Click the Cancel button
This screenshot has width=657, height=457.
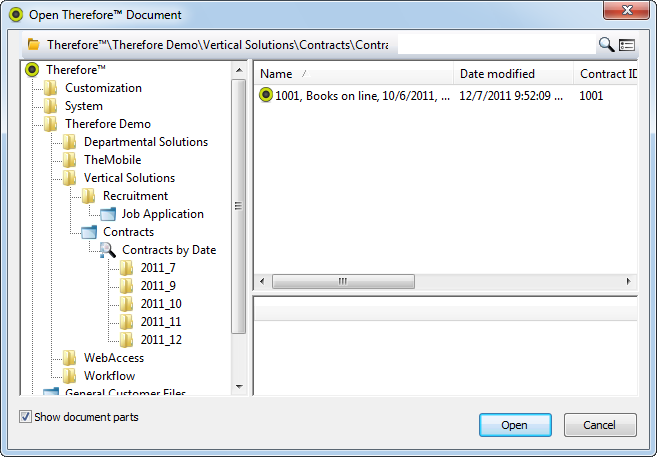(600, 425)
